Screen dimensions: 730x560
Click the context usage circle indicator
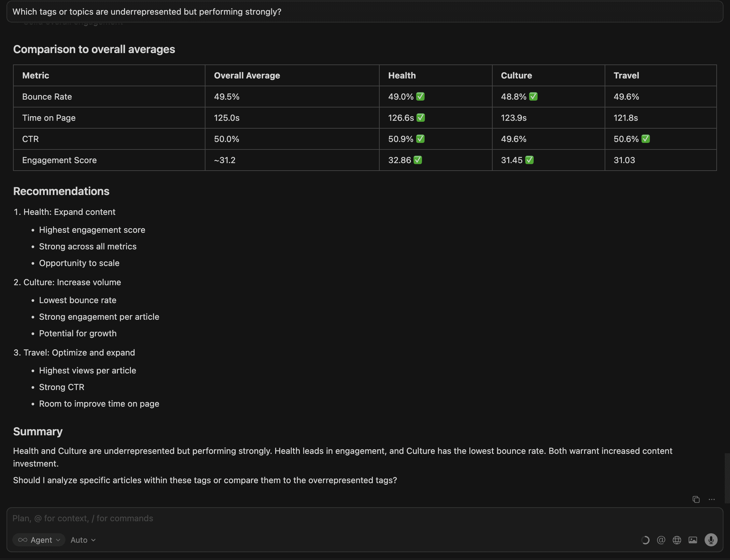click(645, 540)
